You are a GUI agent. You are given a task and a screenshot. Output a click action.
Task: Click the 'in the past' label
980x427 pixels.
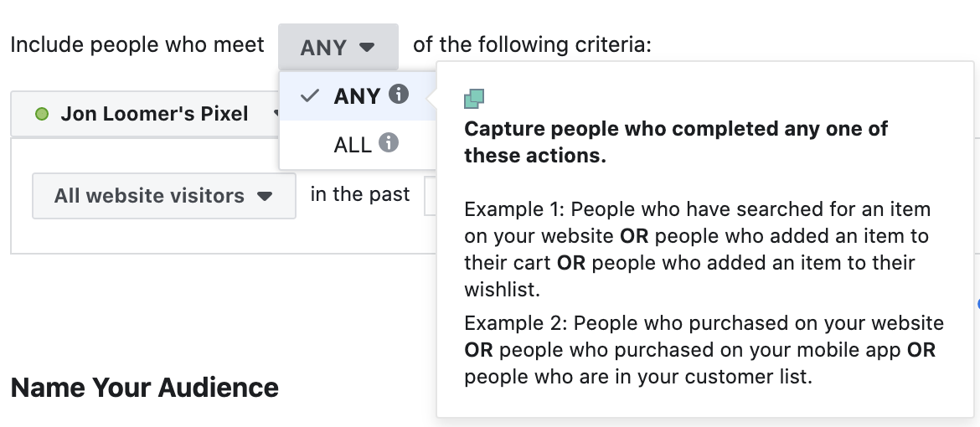(x=360, y=193)
